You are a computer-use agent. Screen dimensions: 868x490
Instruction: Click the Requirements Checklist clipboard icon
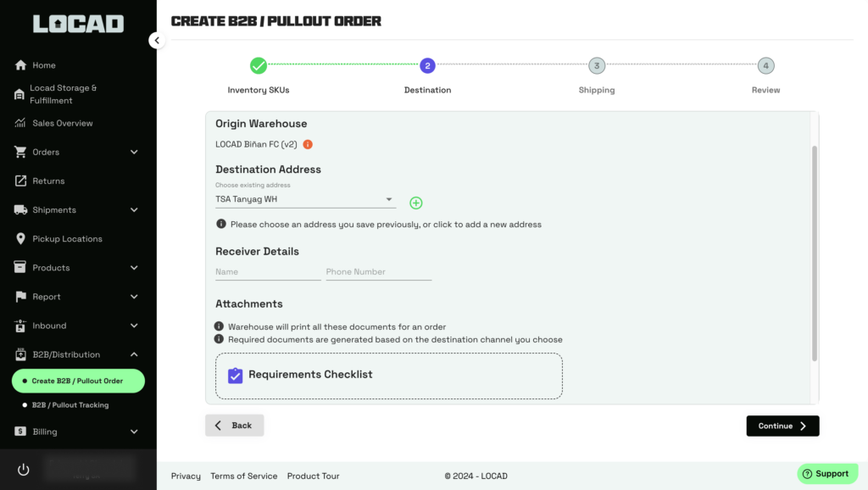[236, 375]
